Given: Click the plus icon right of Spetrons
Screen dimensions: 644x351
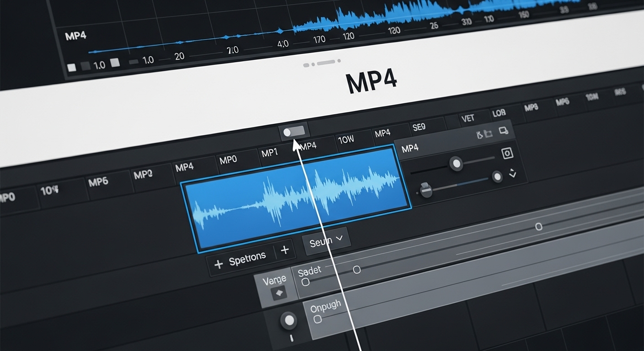Looking at the screenshot, I should [x=284, y=250].
